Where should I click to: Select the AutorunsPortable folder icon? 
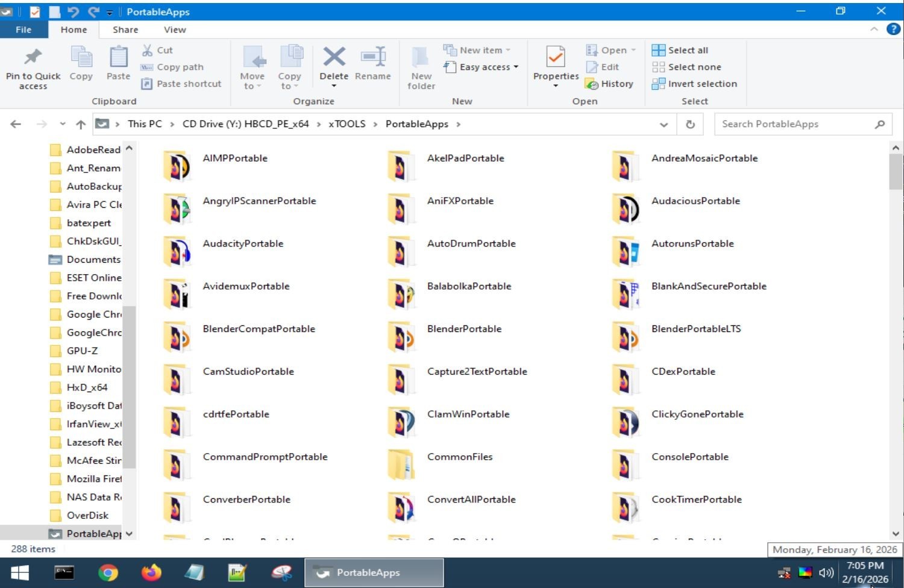point(625,252)
